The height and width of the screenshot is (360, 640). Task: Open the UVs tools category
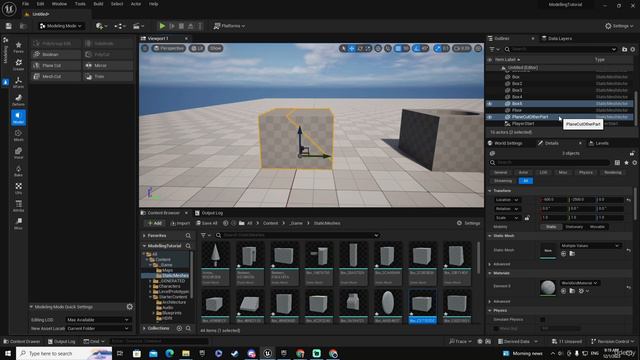point(18,188)
